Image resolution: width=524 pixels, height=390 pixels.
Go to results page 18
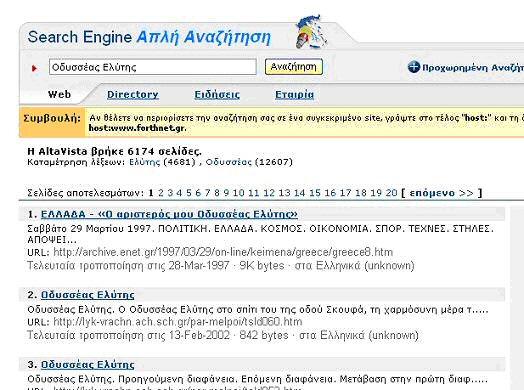tap(361, 193)
